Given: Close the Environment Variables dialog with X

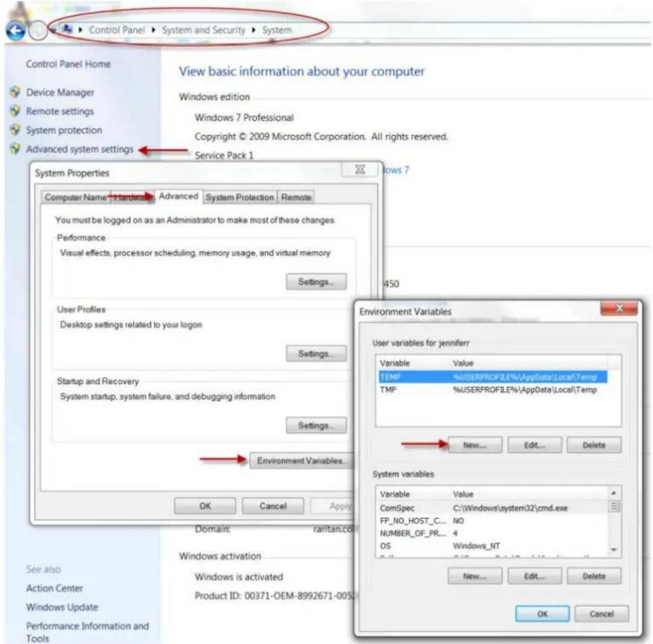Looking at the screenshot, I should point(619,308).
